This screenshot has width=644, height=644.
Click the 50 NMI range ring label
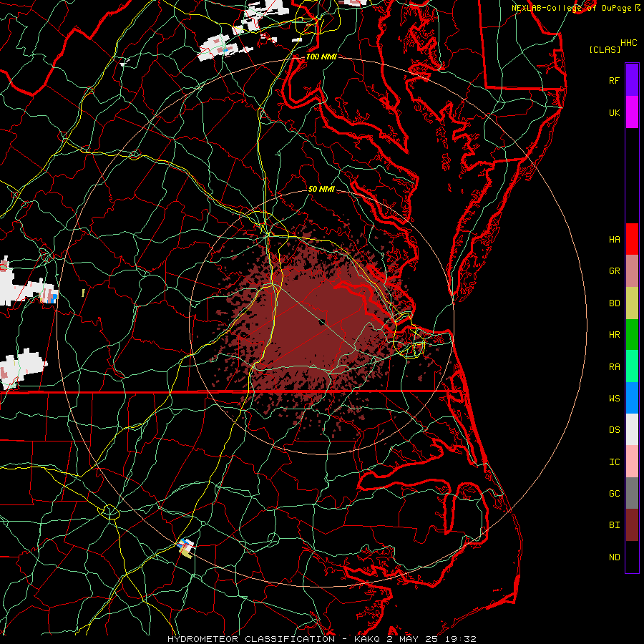pyautogui.click(x=321, y=190)
